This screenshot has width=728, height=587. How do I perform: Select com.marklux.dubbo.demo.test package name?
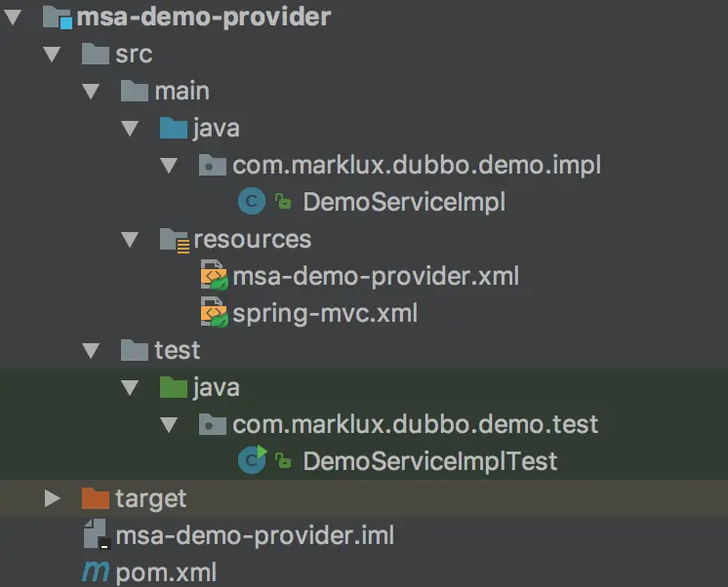click(416, 424)
